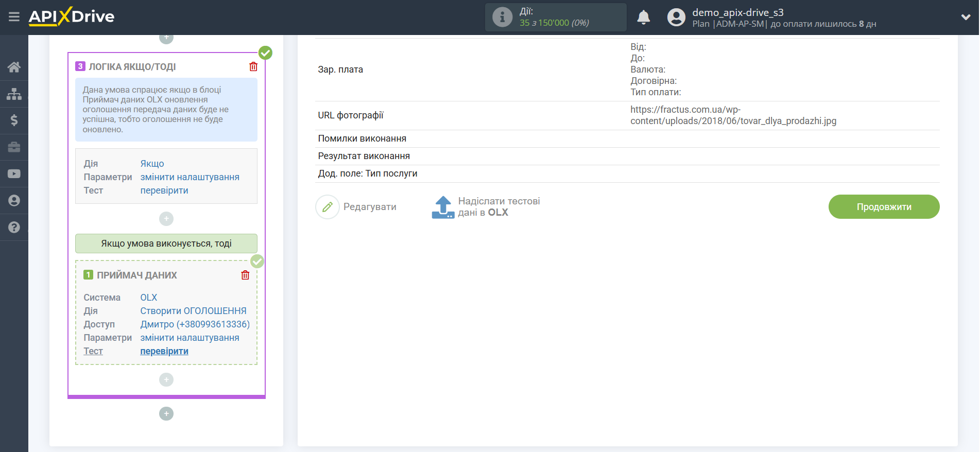Open the notifications bell
Image resolution: width=980 pixels, height=452 pixels.
(643, 17)
